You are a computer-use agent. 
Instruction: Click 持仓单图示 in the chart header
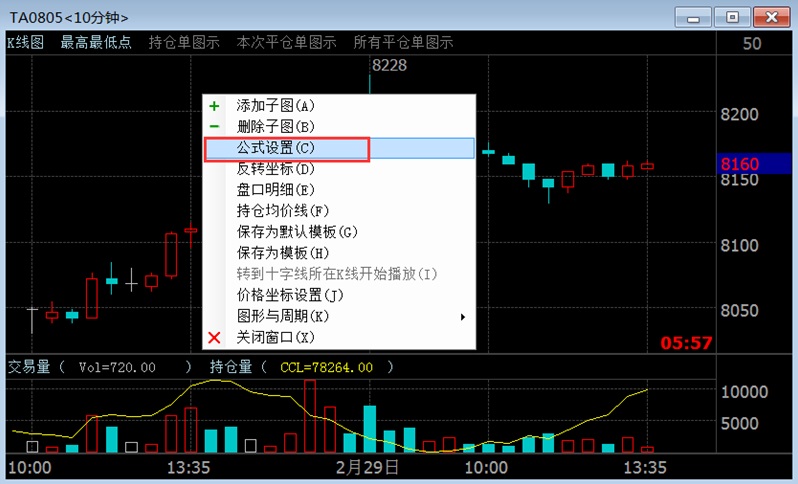coord(184,42)
